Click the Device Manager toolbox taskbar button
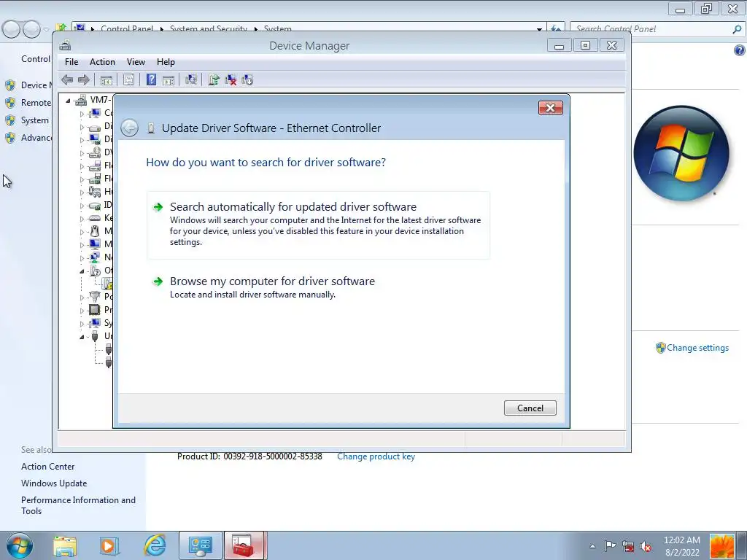 click(244, 545)
